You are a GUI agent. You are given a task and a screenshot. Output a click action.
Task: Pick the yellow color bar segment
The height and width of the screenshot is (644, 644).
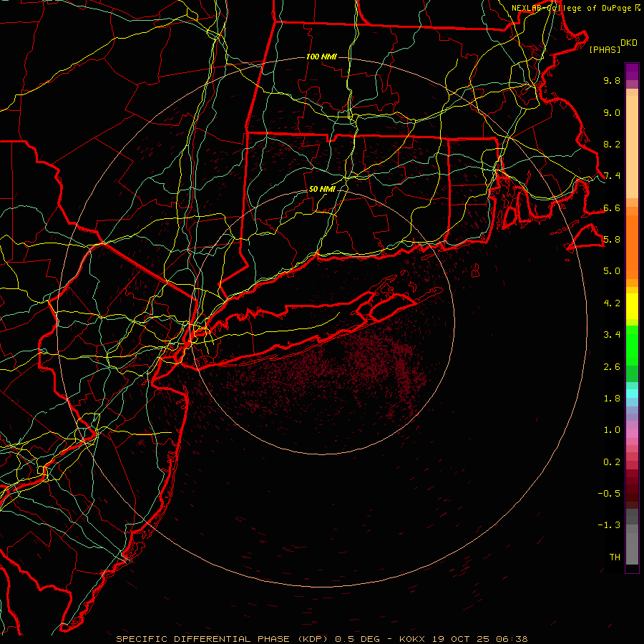(632, 306)
